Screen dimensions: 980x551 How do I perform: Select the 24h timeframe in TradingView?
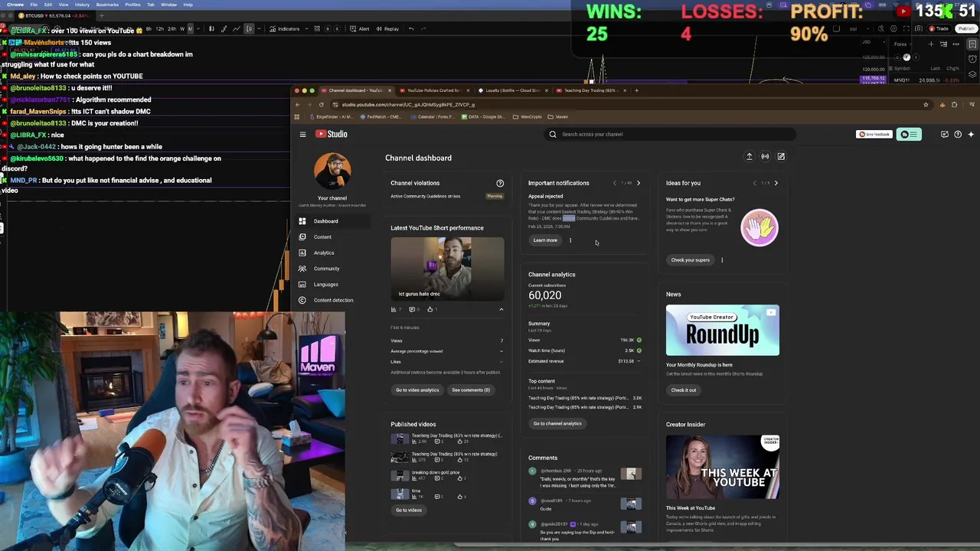point(171,28)
